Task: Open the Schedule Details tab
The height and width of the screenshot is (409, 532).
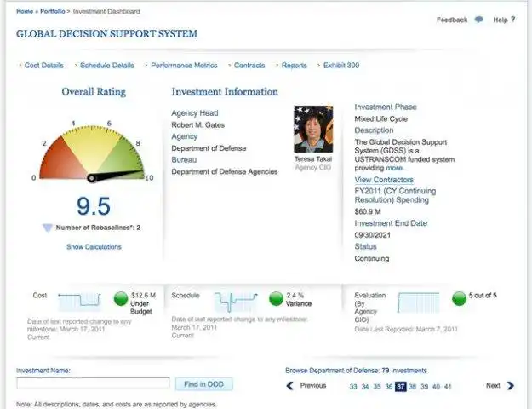Action: pos(107,66)
